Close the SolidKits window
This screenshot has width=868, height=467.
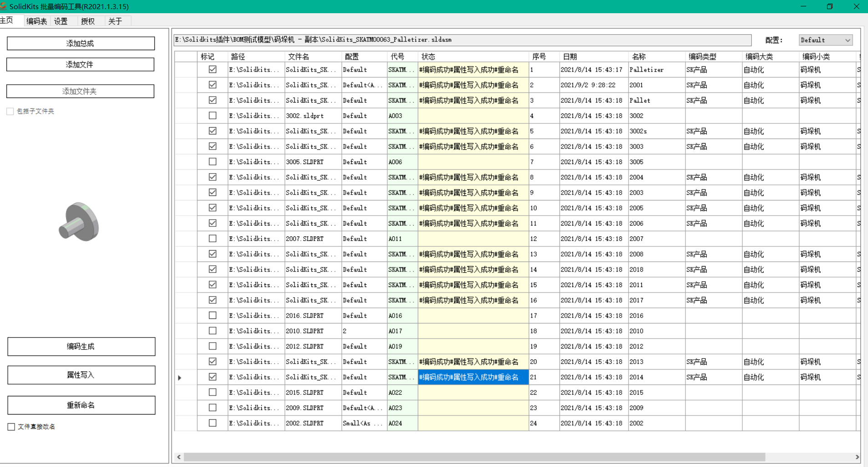point(856,6)
